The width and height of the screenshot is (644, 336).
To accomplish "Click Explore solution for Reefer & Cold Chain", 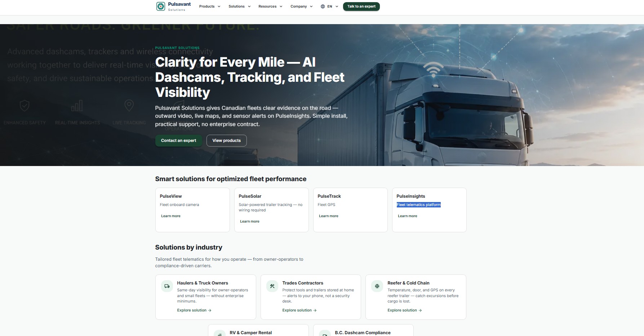I will pos(404,310).
